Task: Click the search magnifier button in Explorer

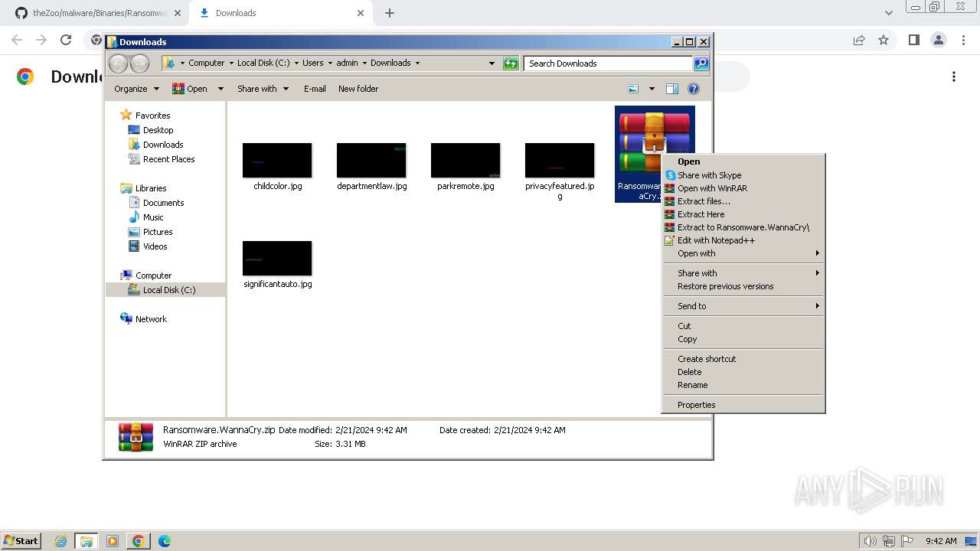Action: (701, 64)
